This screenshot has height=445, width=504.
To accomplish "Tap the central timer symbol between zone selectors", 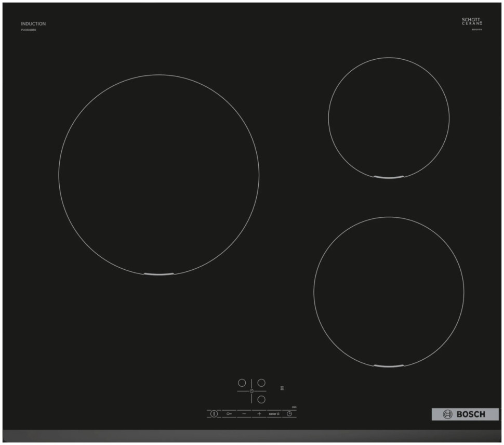I will coord(251,391).
